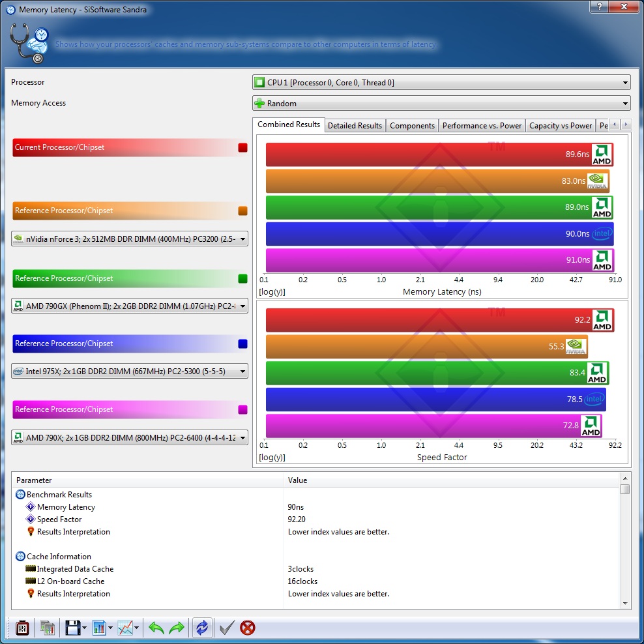Switch to the Detailed Results tab
The height and width of the screenshot is (644, 644).
tap(355, 126)
